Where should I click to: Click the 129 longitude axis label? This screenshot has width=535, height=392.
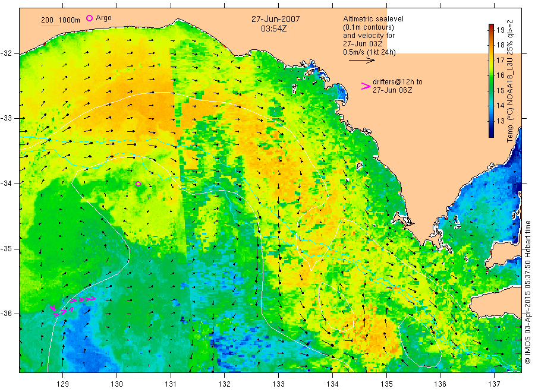[63, 384]
